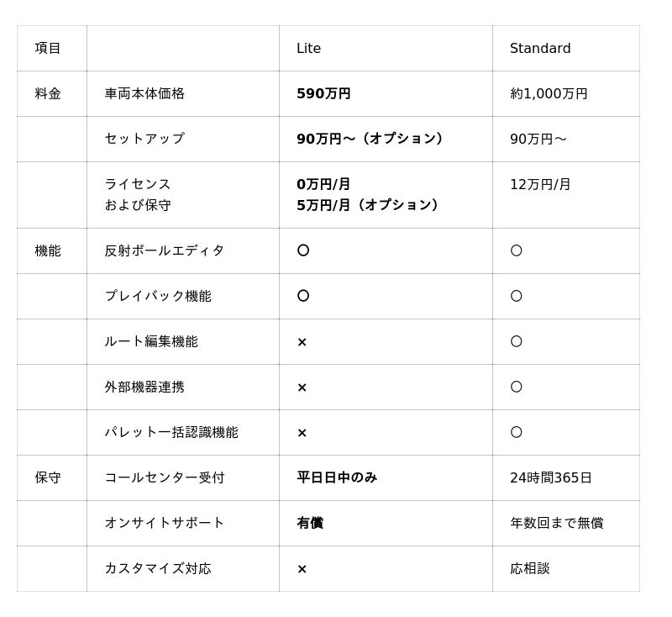The width and height of the screenshot is (672, 617).
Task: Select the 12万円/月 license fee cell
Action: coord(540,185)
